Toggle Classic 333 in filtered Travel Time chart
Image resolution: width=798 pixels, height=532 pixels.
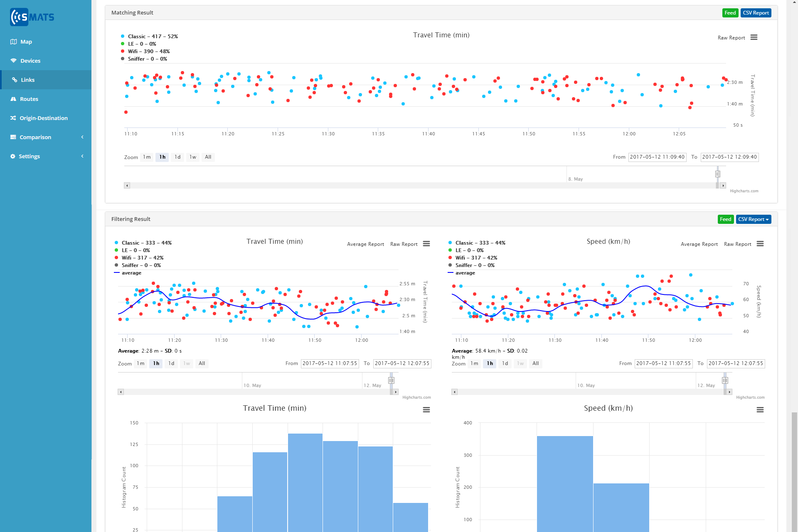(143, 243)
